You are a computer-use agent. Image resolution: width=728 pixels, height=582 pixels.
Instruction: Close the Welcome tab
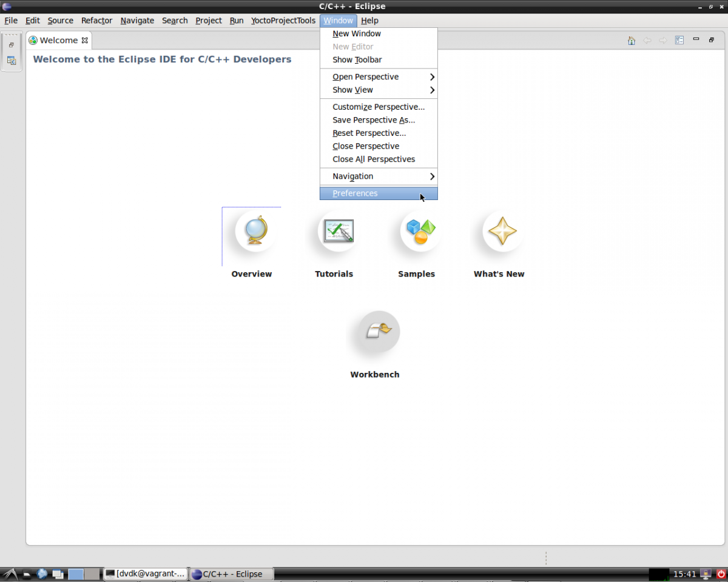(85, 41)
